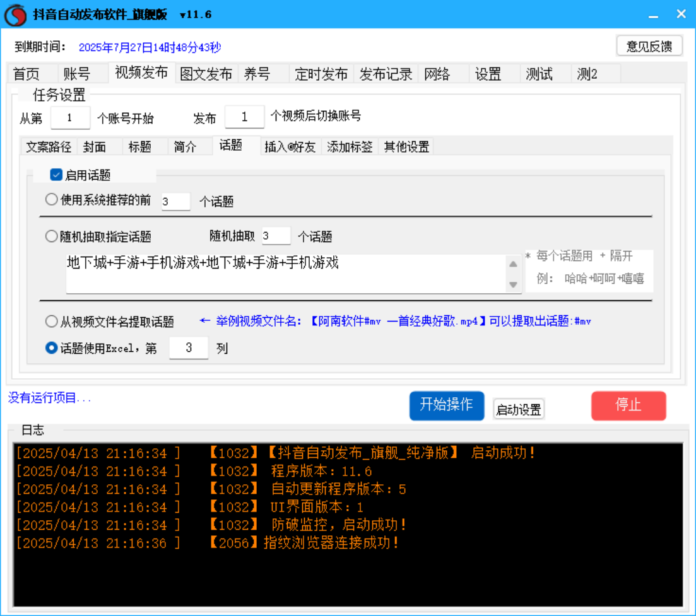Select the 视频发布 tab
The height and width of the screenshot is (616, 696).
pyautogui.click(x=141, y=73)
